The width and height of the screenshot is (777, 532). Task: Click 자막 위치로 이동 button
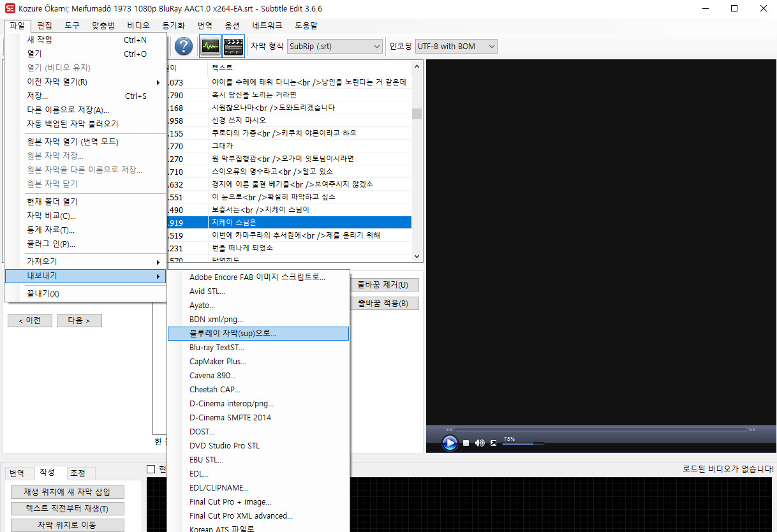point(67,526)
